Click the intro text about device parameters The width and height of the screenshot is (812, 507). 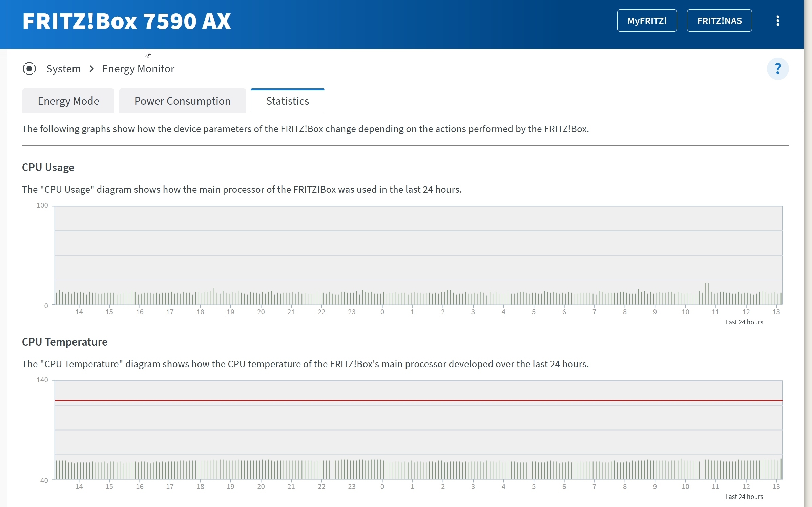[x=305, y=129]
